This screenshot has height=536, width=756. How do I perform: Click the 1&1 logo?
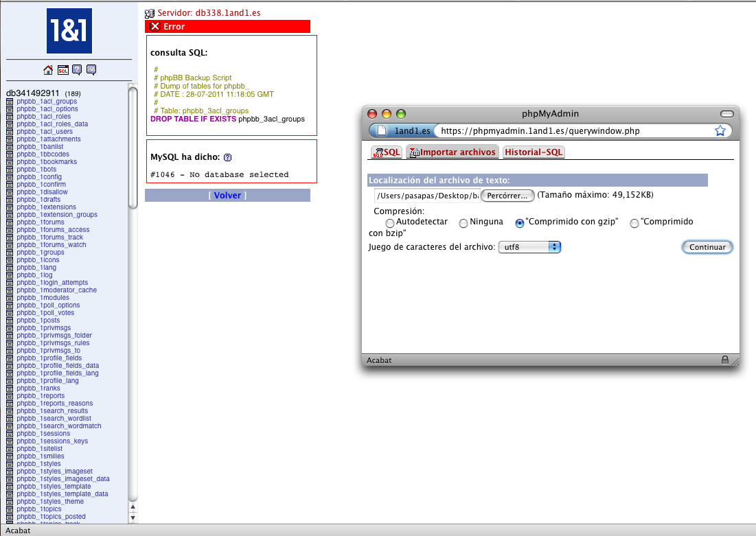click(69, 31)
